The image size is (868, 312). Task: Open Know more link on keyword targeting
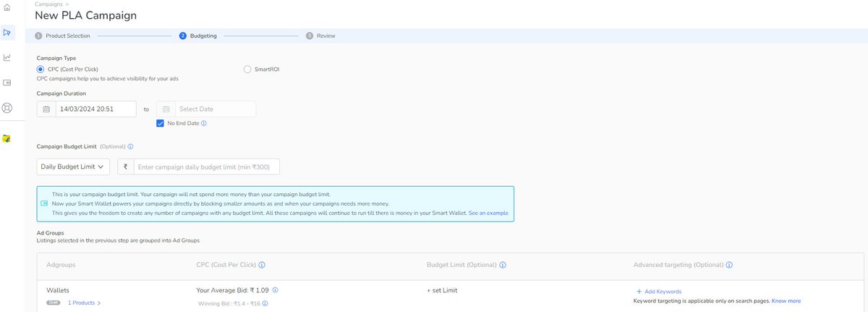click(786, 300)
